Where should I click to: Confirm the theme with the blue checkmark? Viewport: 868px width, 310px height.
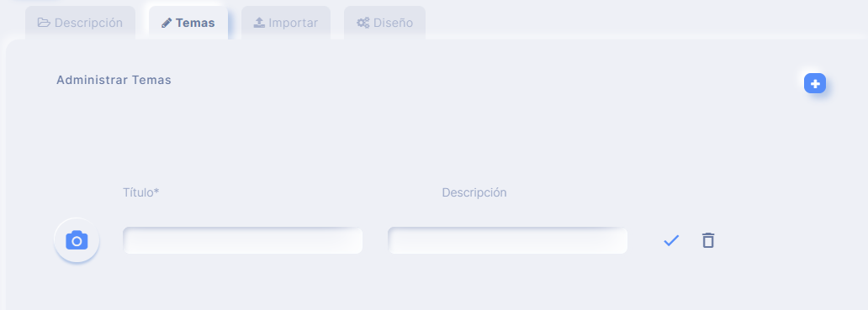tap(671, 240)
